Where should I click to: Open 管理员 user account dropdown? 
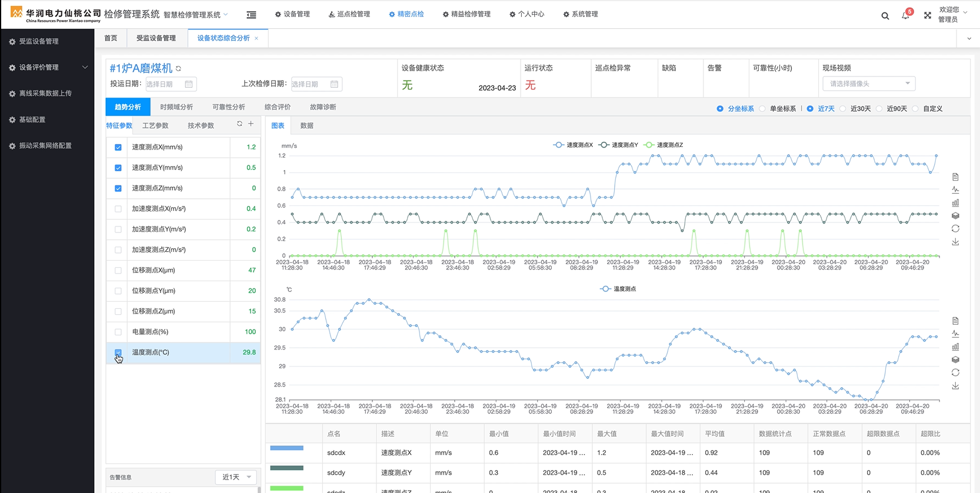click(x=952, y=15)
